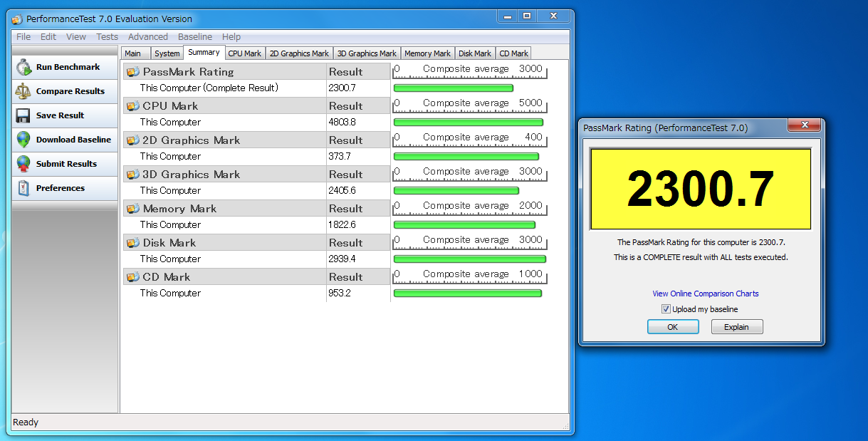Click the 3D Graphics result value 2405.6
The width and height of the screenshot is (868, 441).
(343, 190)
